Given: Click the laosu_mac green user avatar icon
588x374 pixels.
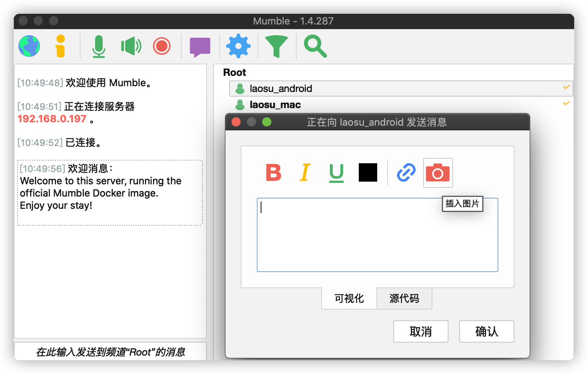Looking at the screenshot, I should (x=240, y=105).
